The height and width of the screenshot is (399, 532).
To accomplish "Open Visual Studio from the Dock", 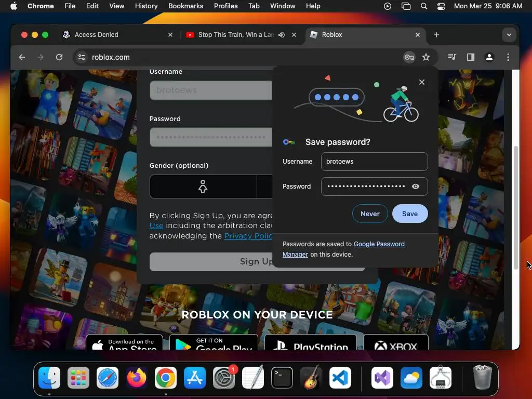I will (382, 378).
